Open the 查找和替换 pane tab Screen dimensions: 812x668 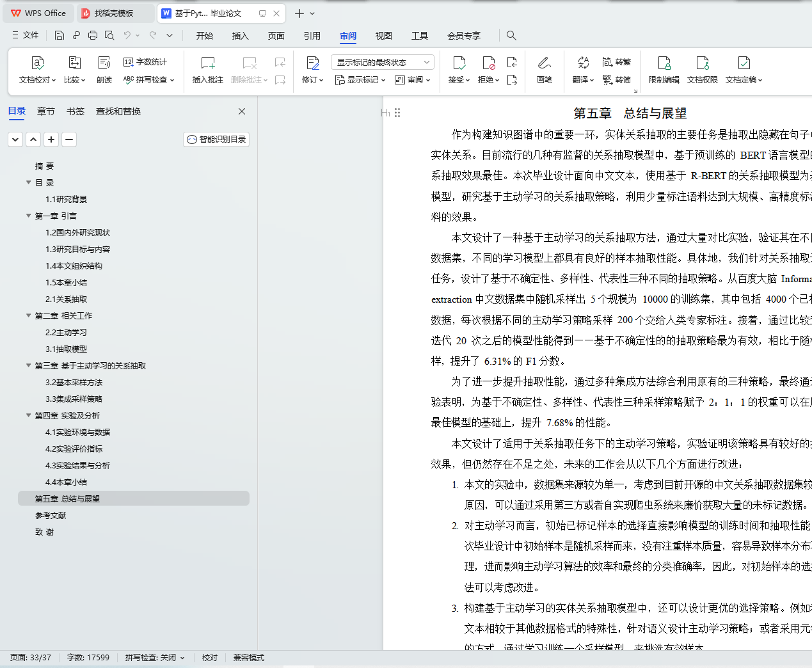point(118,111)
